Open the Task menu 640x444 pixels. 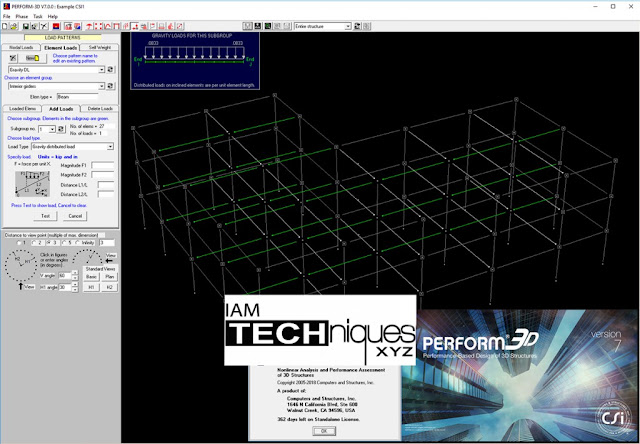[38, 16]
